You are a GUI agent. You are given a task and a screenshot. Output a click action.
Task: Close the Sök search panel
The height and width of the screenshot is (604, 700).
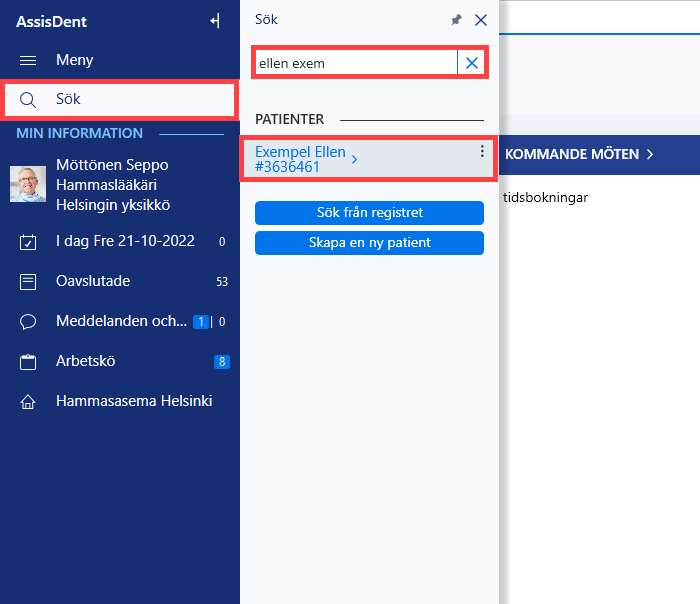481,20
